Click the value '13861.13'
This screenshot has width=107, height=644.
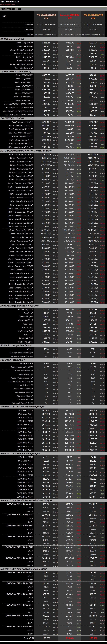(x=93, y=89)
